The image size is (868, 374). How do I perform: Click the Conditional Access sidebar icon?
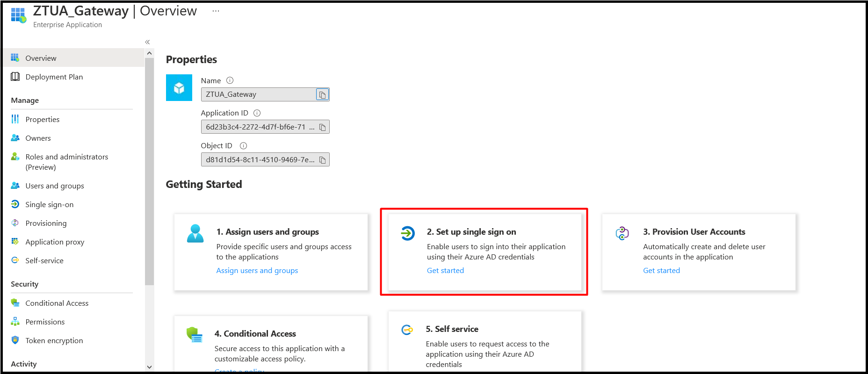pyautogui.click(x=15, y=303)
